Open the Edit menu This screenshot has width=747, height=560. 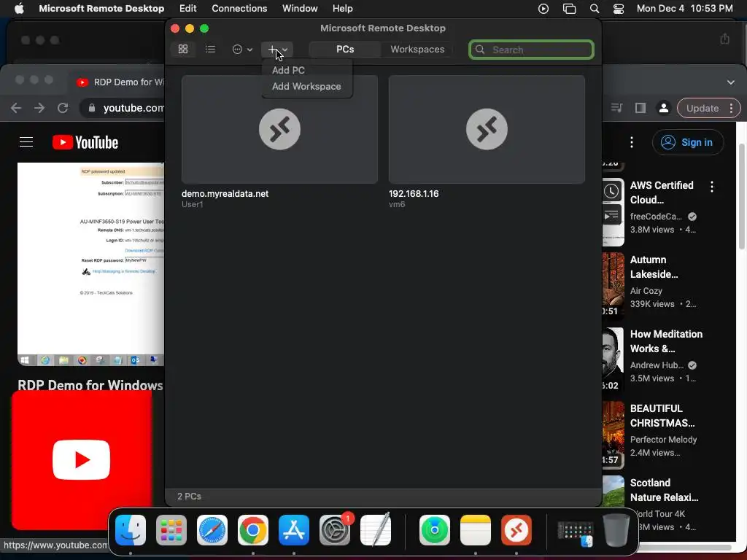click(187, 8)
